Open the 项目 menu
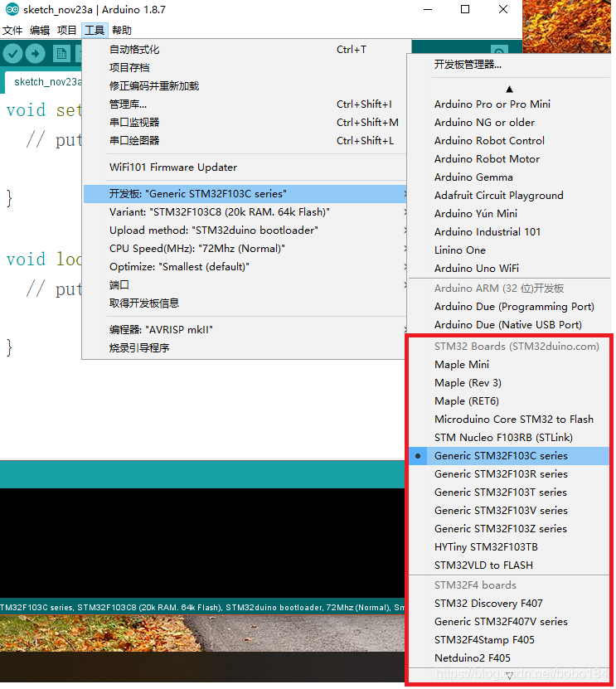This screenshot has height=689, width=616. 67,31
